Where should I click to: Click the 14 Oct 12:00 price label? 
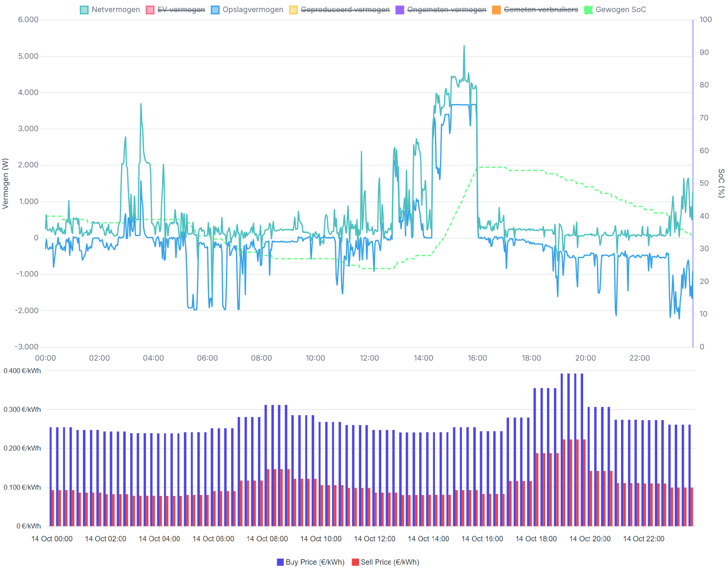coord(375,539)
